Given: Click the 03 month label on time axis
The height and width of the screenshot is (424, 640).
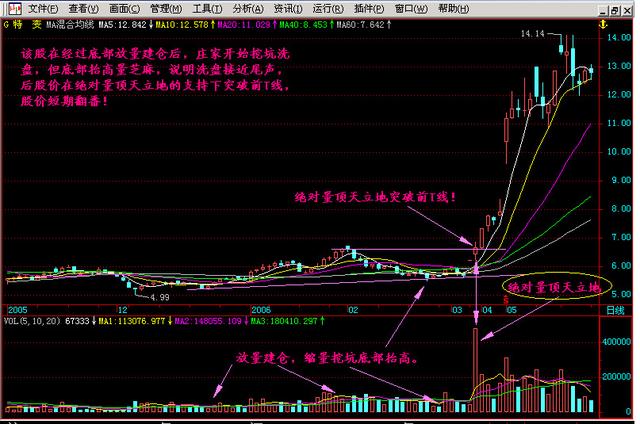Looking at the screenshot, I should pyautogui.click(x=457, y=310).
